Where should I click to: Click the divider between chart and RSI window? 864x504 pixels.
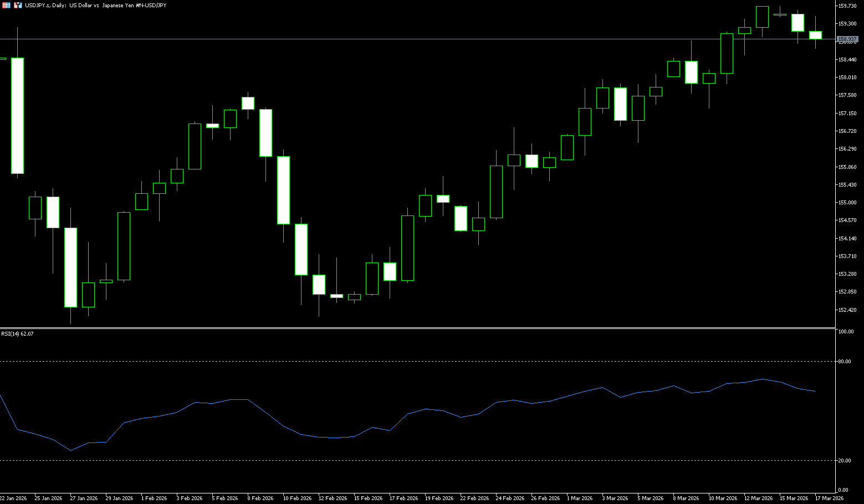tap(416, 328)
